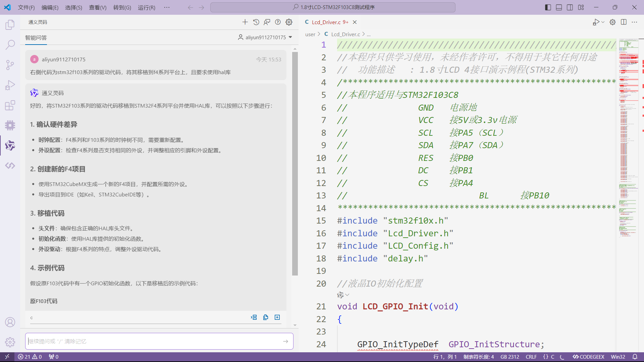Open help question mark icon
The width and height of the screenshot is (644, 362).
pos(278,22)
